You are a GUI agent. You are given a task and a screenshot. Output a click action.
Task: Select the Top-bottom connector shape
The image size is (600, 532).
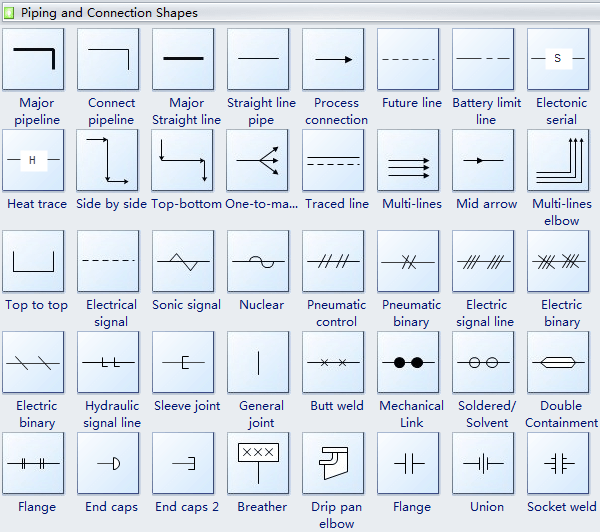pyautogui.click(x=183, y=160)
